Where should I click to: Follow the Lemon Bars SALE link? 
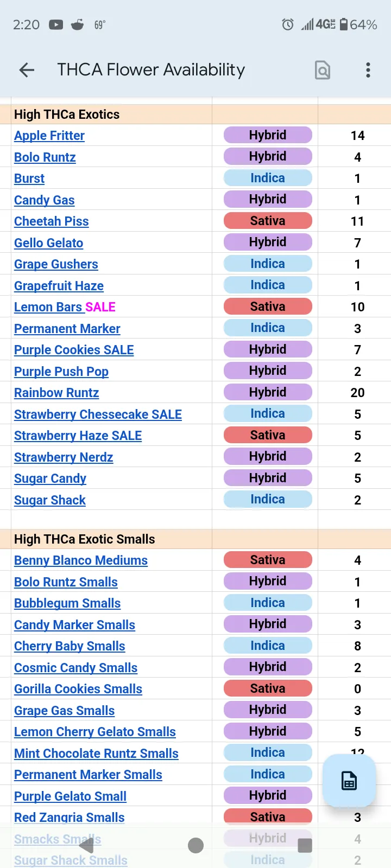tap(65, 307)
